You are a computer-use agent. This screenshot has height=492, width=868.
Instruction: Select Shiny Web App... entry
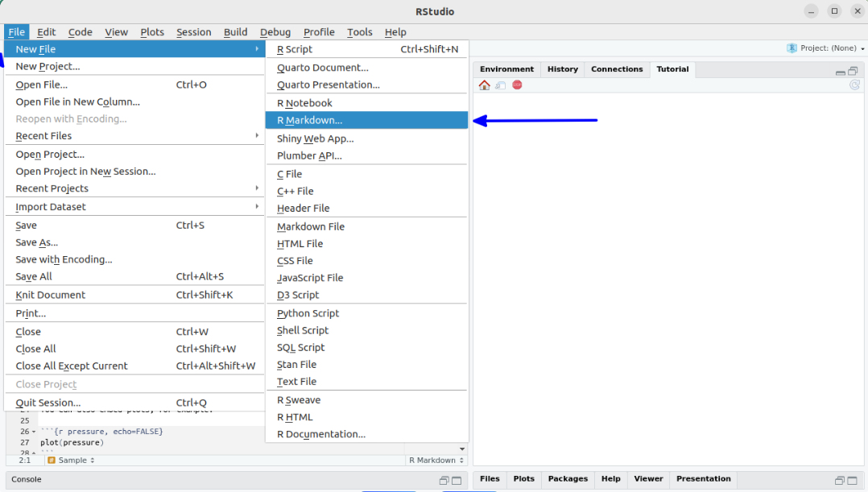[366, 139]
